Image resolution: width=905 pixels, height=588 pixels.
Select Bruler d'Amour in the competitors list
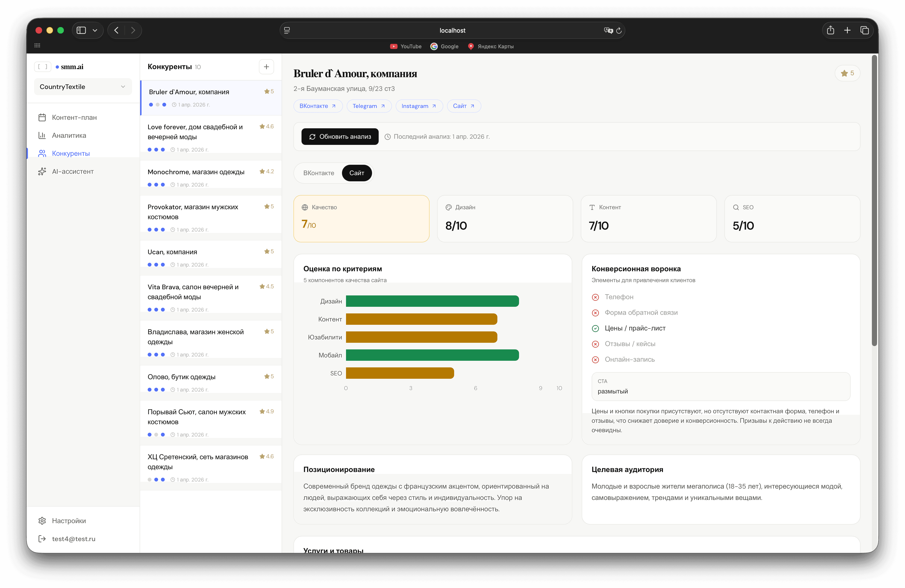click(211, 98)
